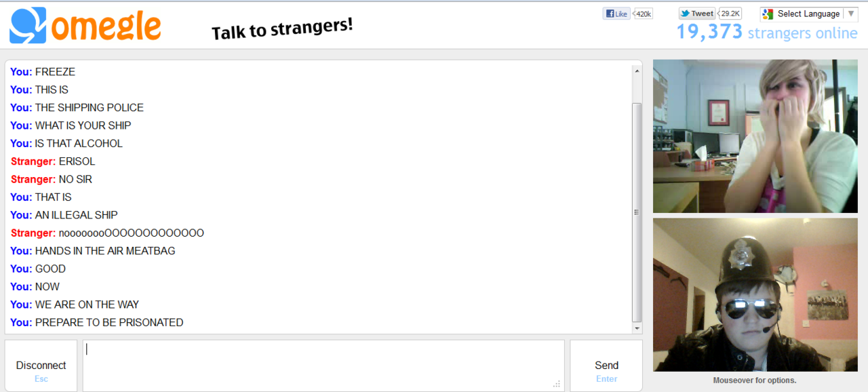Viewport: 868px width, 392px height.
Task: Click the '19,373 strangers online' counter
Action: pos(767,32)
